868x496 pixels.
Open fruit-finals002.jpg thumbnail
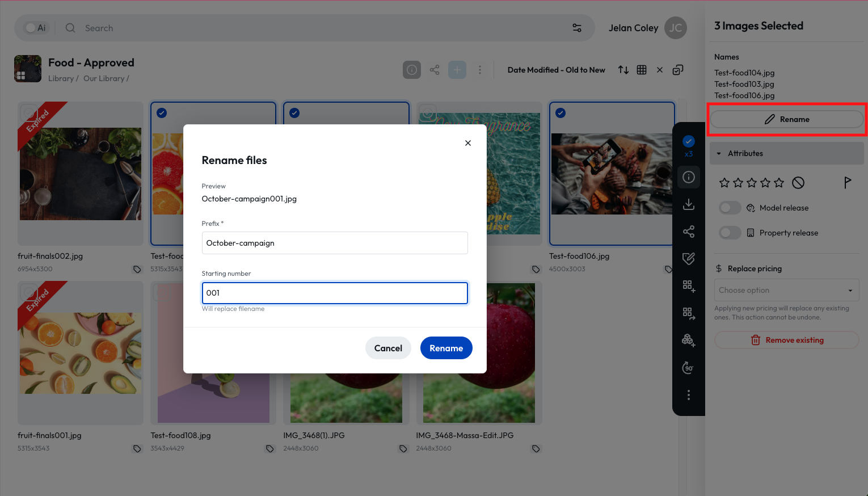81,174
